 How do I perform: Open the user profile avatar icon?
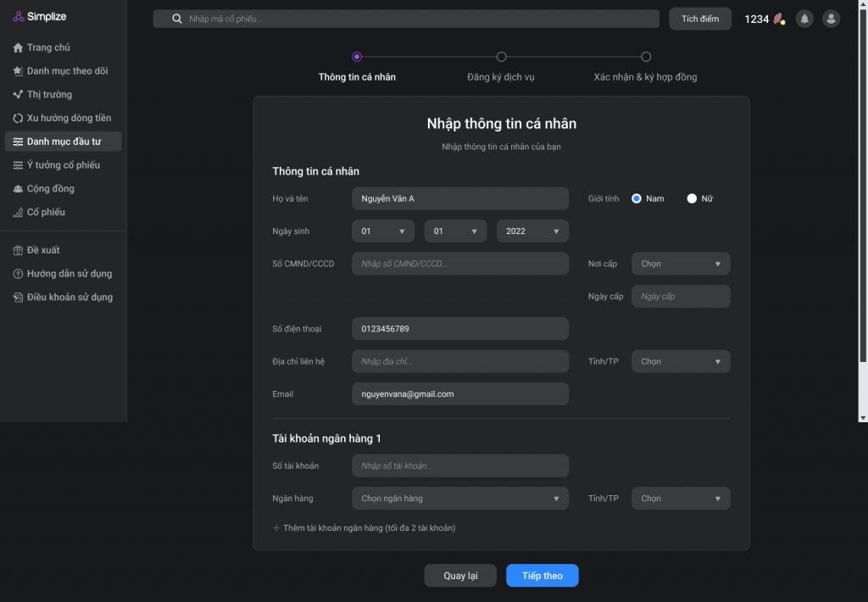coord(831,19)
